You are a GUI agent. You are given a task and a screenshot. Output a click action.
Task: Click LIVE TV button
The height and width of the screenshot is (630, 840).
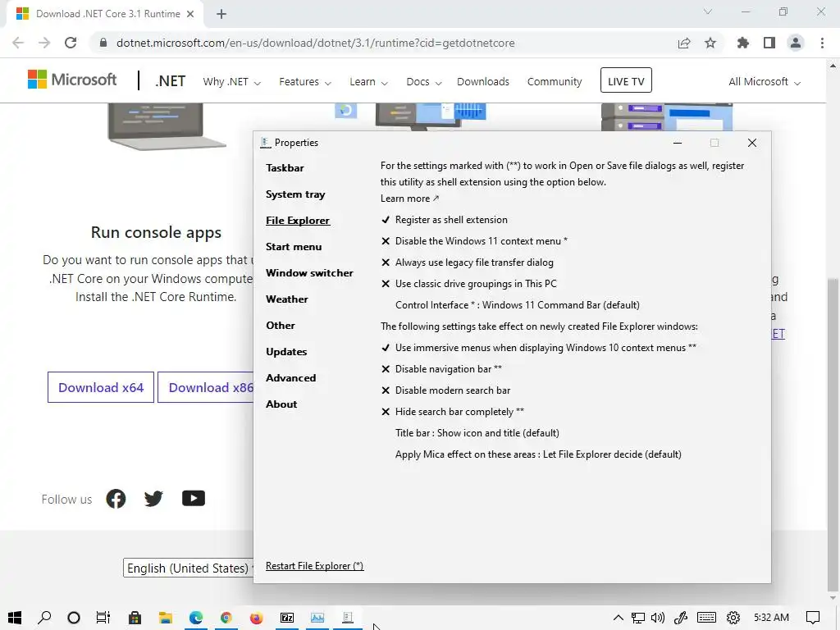(626, 80)
